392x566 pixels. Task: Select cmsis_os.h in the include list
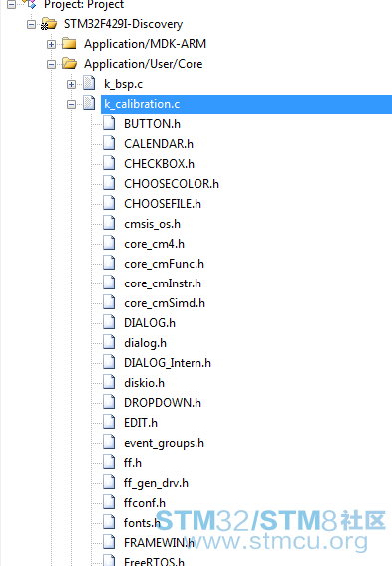point(152,224)
